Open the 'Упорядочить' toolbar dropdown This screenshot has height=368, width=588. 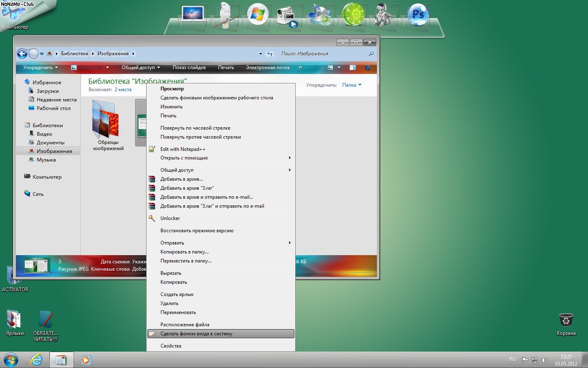(x=40, y=67)
